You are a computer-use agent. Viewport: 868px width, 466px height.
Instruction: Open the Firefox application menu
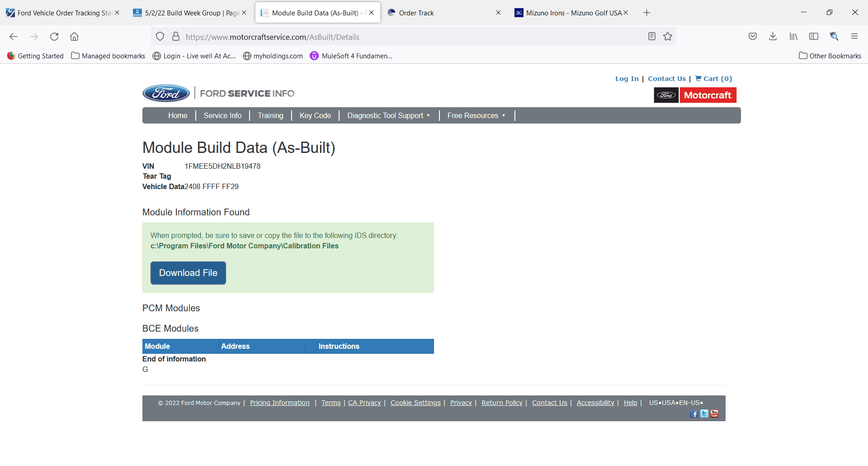[854, 37]
